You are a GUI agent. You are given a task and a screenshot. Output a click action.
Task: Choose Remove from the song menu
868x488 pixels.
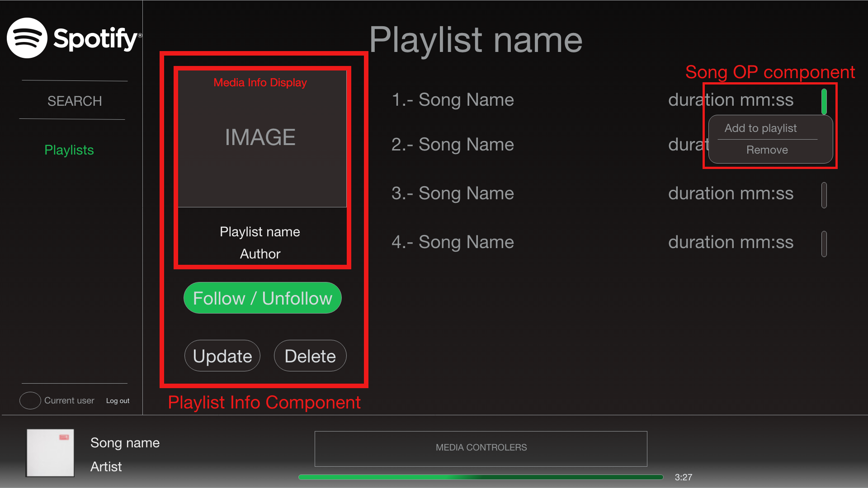[x=767, y=150]
